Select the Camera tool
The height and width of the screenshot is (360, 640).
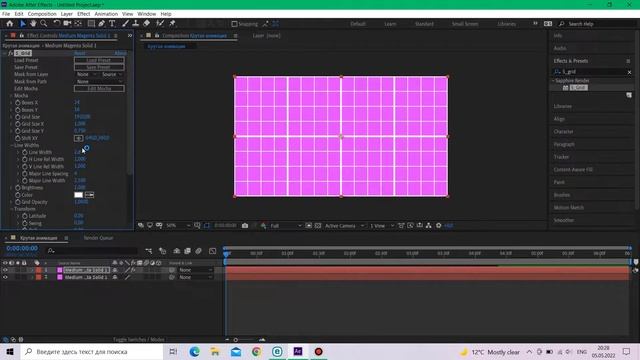pos(67,24)
